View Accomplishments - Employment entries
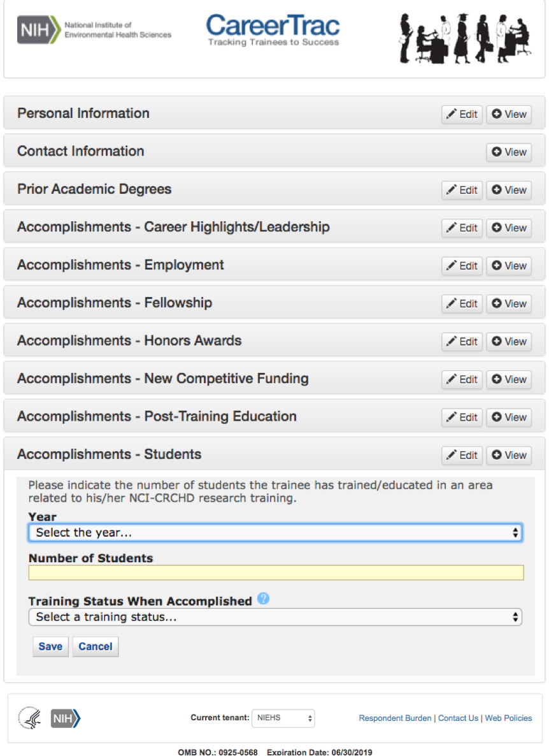 click(509, 266)
